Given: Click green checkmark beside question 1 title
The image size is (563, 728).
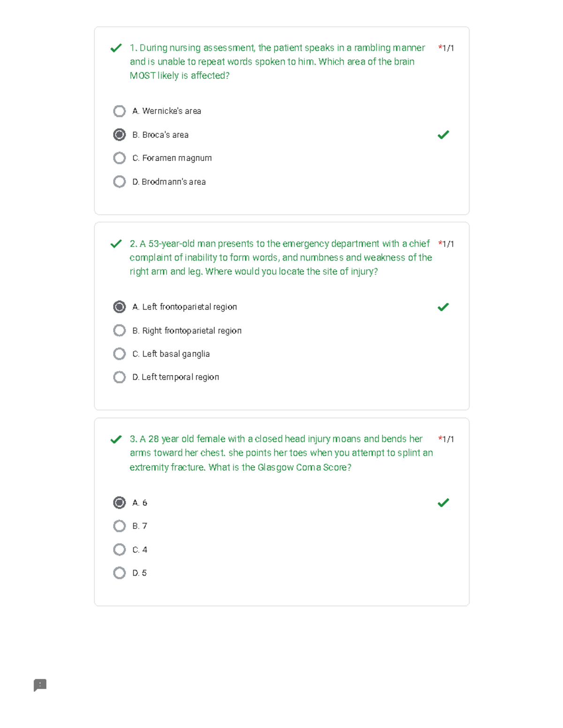Looking at the screenshot, I should [x=116, y=48].
